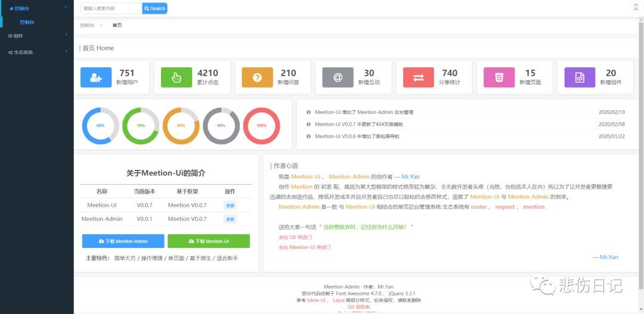Click the red meetion ecosystem link
The width and height of the screenshot is (644, 314).
coord(534,207)
